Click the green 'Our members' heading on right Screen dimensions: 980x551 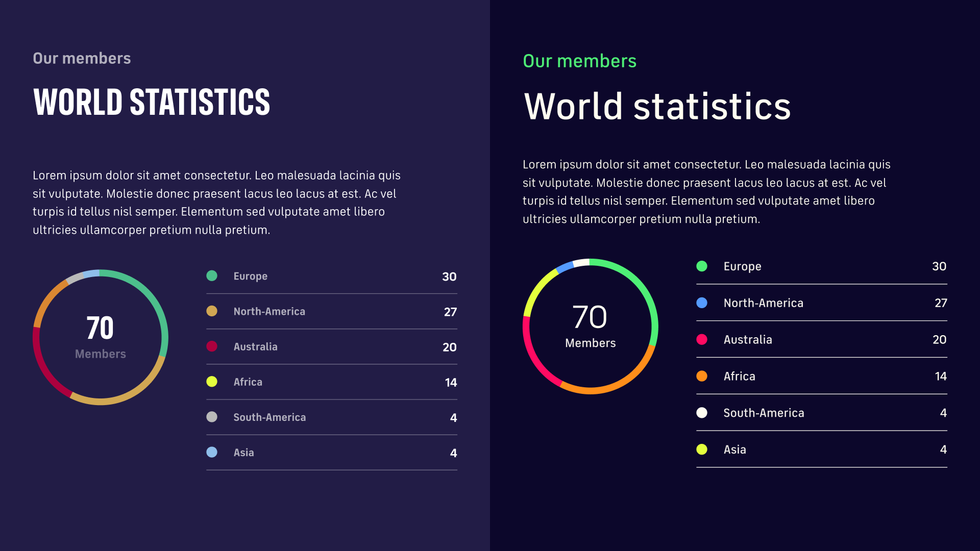pos(579,61)
